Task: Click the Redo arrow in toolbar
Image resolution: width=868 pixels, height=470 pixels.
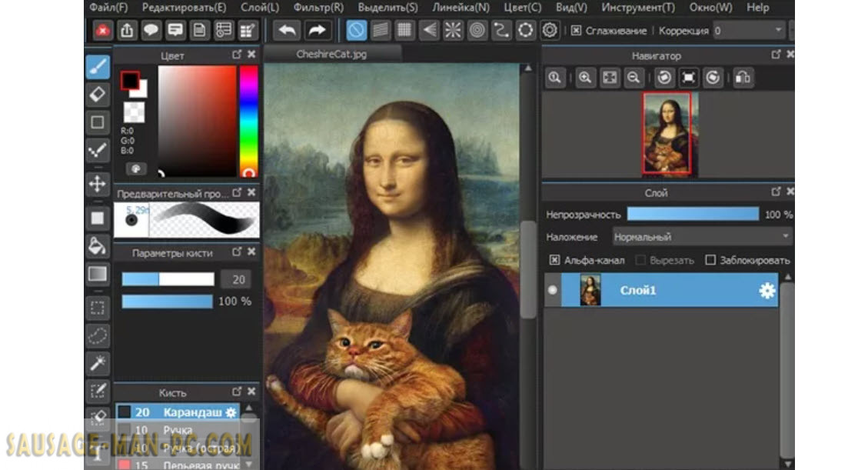Action: click(x=317, y=31)
